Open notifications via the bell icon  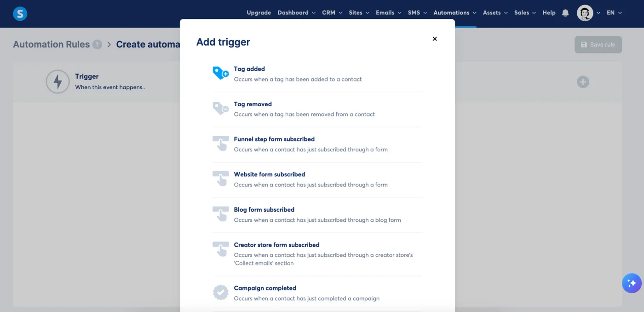565,13
